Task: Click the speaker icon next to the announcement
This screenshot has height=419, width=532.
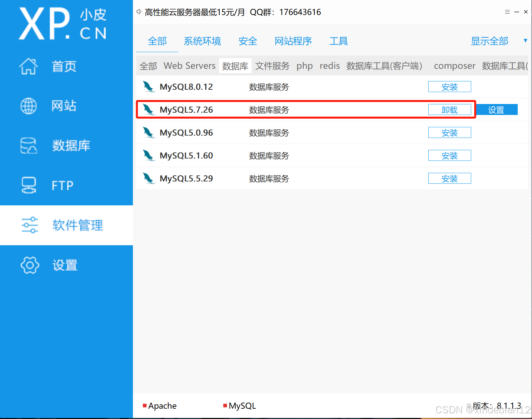Action: 139,11
